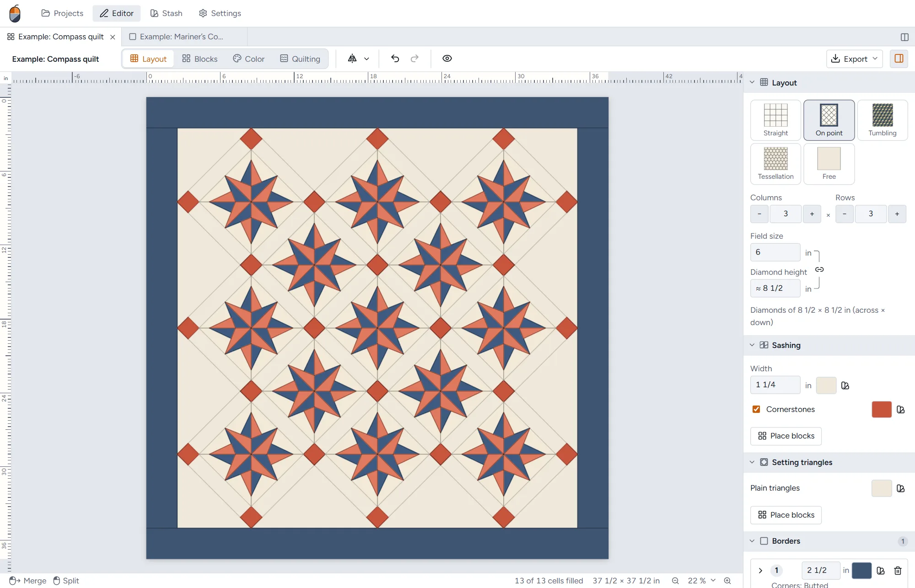Viewport: 915px width, 588px height.
Task: Uncheck the Cornerstones checkbox
Action: (x=756, y=409)
